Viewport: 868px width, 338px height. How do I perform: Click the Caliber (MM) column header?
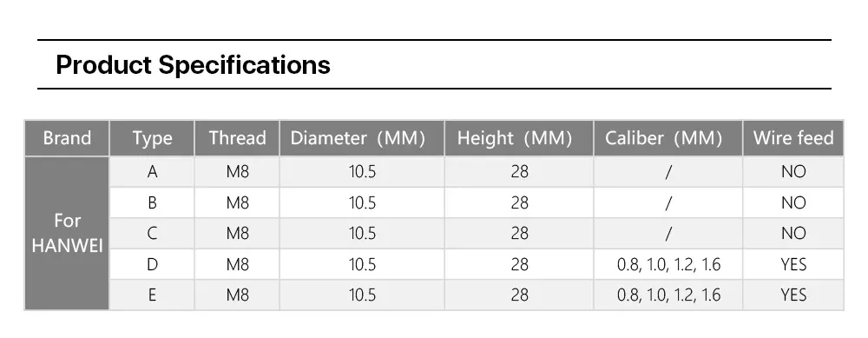pos(668,138)
